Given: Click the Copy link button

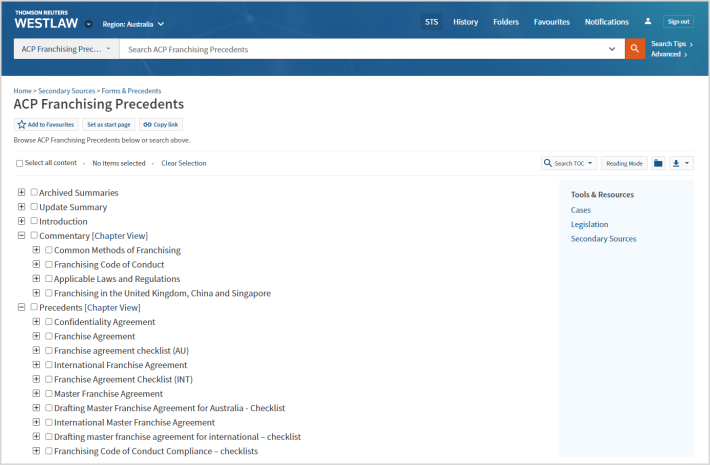Looking at the screenshot, I should (161, 124).
